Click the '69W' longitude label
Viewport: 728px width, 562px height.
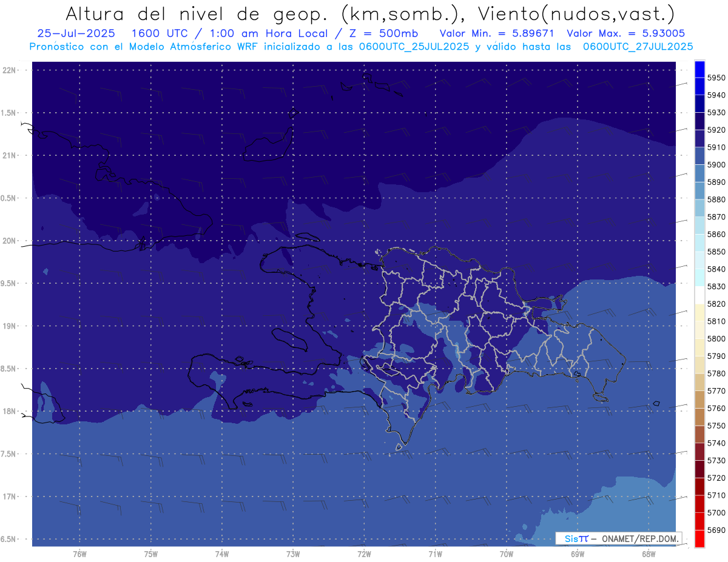coord(578,554)
